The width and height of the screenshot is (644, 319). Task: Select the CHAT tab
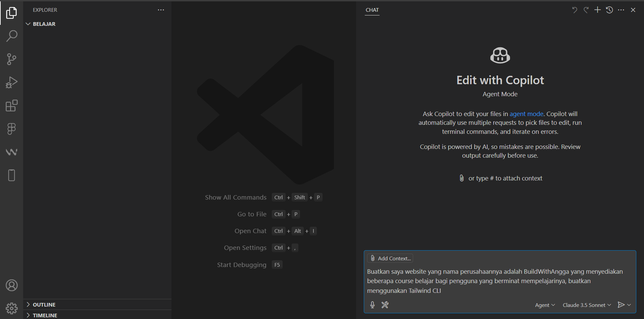(372, 10)
